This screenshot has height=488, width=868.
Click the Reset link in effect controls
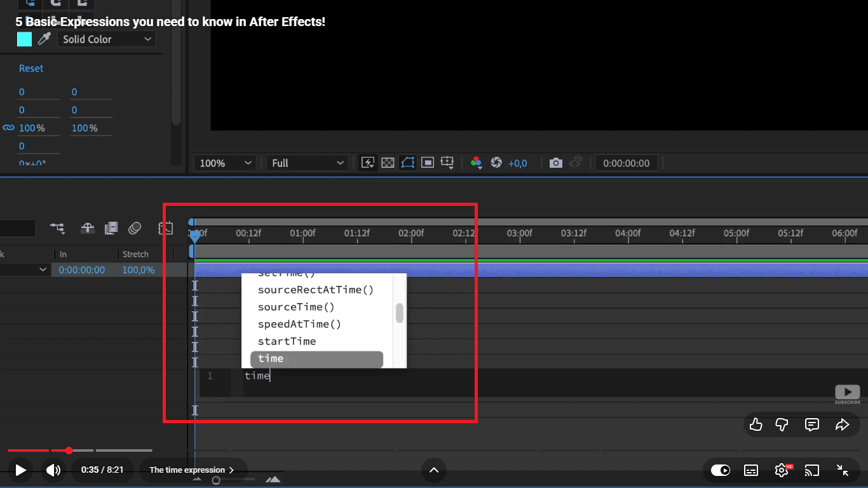tap(31, 68)
